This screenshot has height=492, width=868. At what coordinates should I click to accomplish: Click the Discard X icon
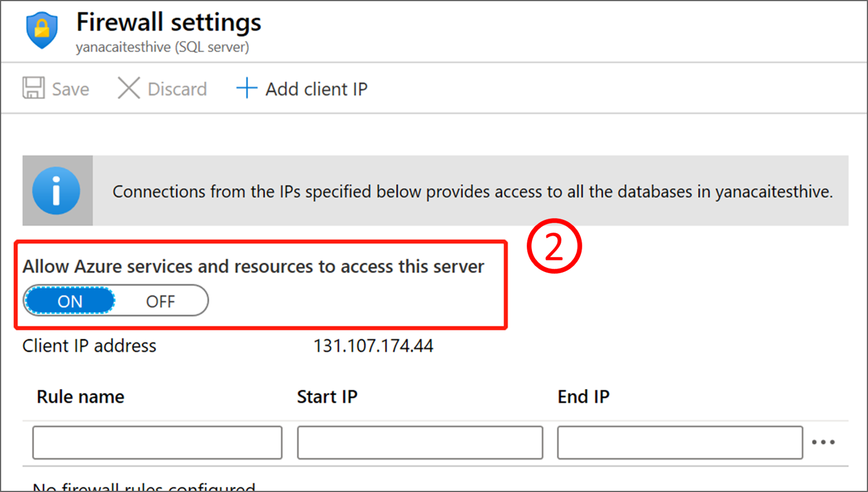coord(128,89)
